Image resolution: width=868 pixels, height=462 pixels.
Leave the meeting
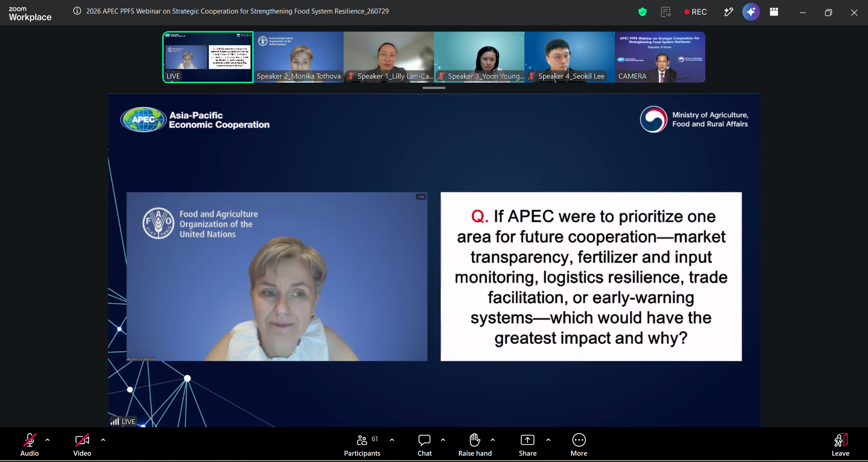[840, 445]
